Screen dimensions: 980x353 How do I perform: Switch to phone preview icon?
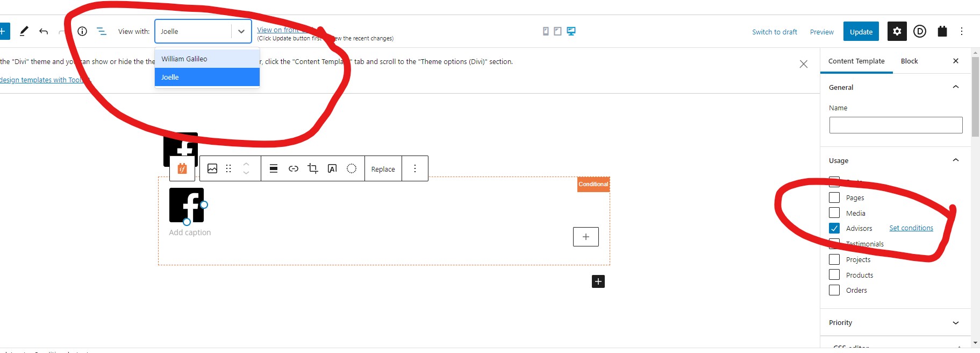[x=546, y=31]
